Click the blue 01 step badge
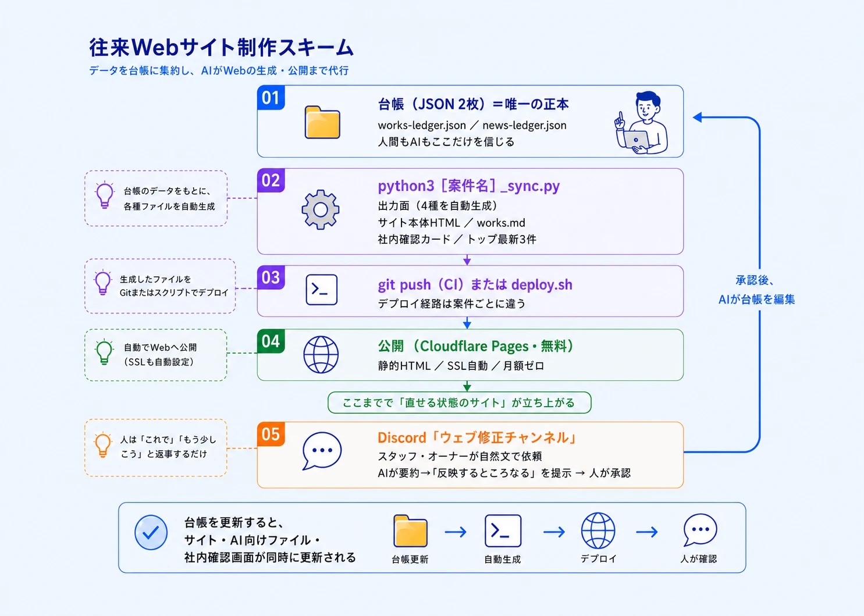The width and height of the screenshot is (864, 616). [271, 98]
